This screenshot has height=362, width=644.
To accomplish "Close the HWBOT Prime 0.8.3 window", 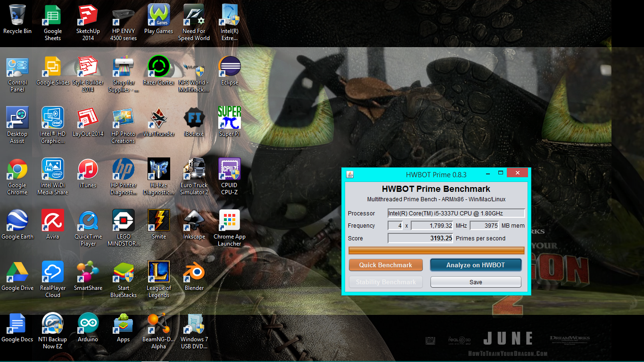I will coord(518,173).
